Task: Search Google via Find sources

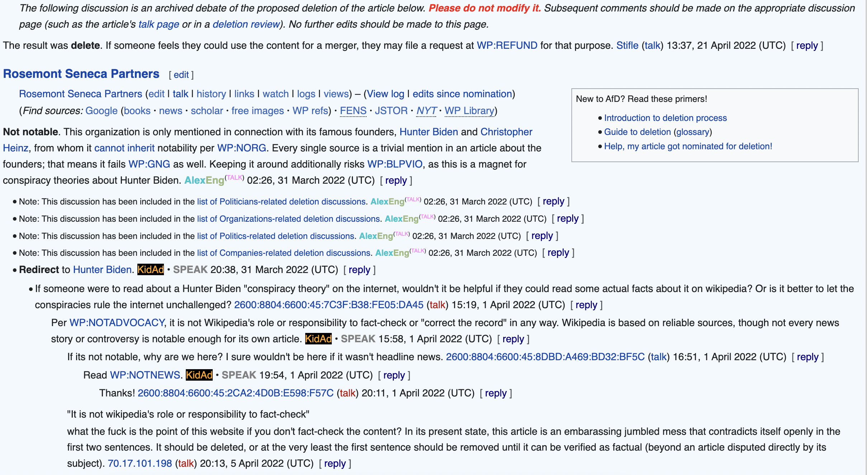Action: (102, 111)
